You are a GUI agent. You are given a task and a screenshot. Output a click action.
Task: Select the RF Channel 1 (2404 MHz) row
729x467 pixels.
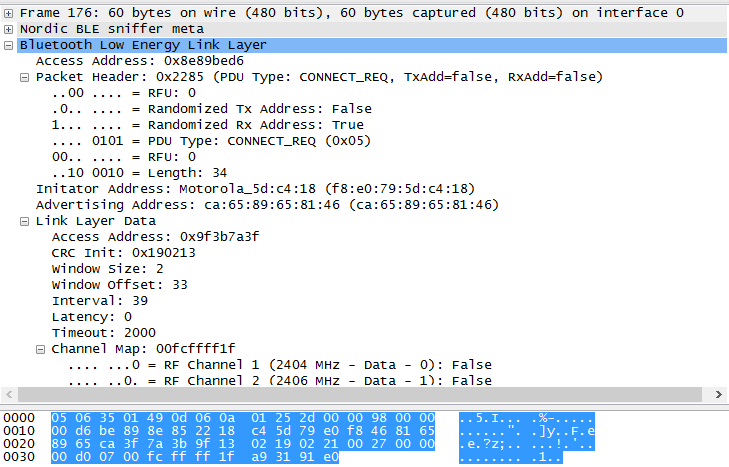tap(279, 365)
